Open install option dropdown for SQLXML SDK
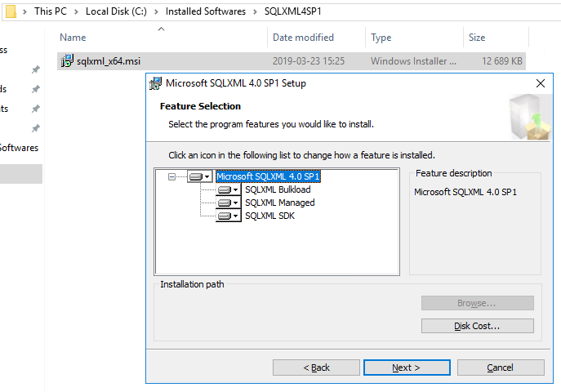This screenshot has height=392, width=561. (229, 216)
